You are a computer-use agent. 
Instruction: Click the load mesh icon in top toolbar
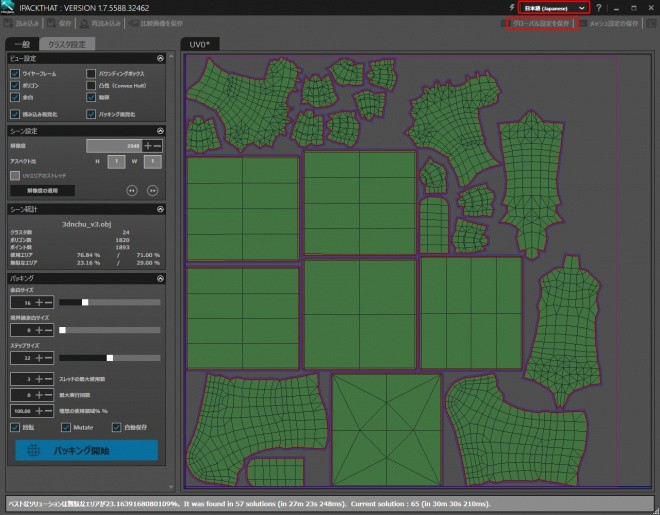[8, 24]
